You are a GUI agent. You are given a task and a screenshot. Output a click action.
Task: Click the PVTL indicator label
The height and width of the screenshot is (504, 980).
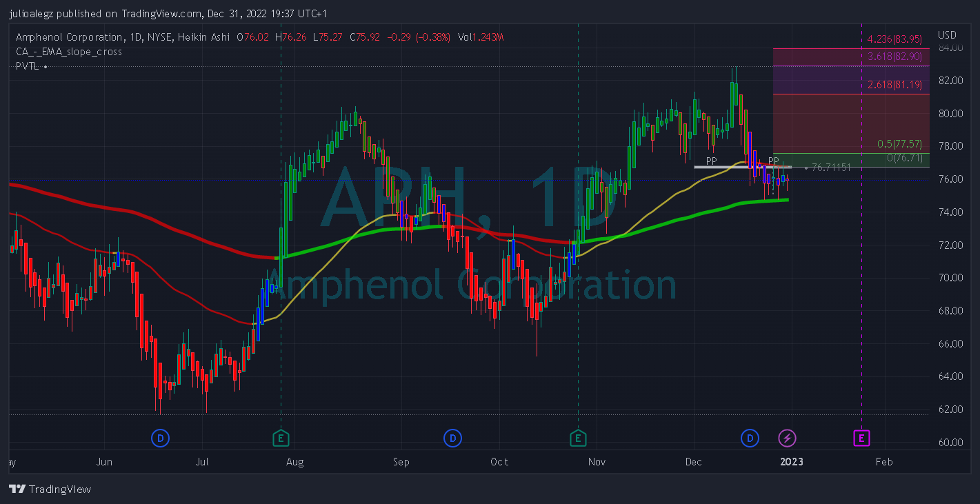(28, 66)
